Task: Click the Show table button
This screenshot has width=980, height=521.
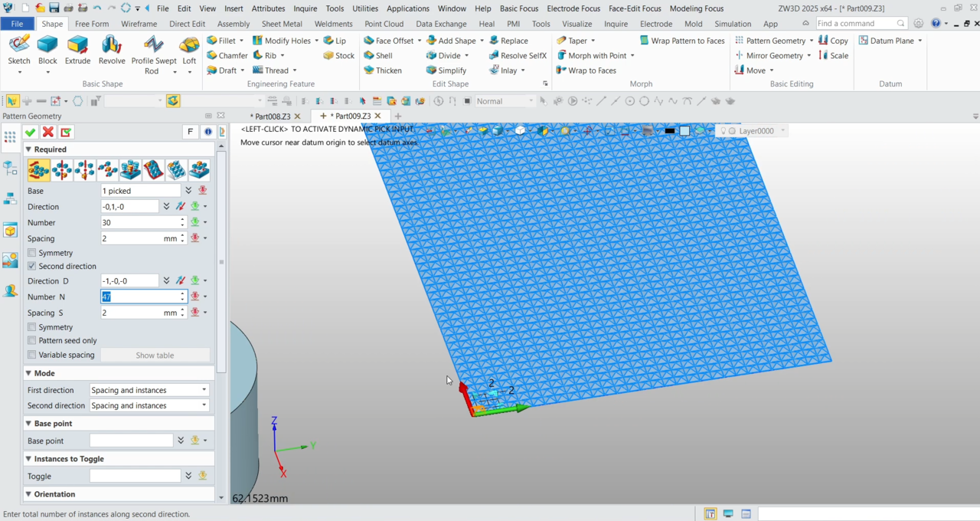Action: click(155, 356)
